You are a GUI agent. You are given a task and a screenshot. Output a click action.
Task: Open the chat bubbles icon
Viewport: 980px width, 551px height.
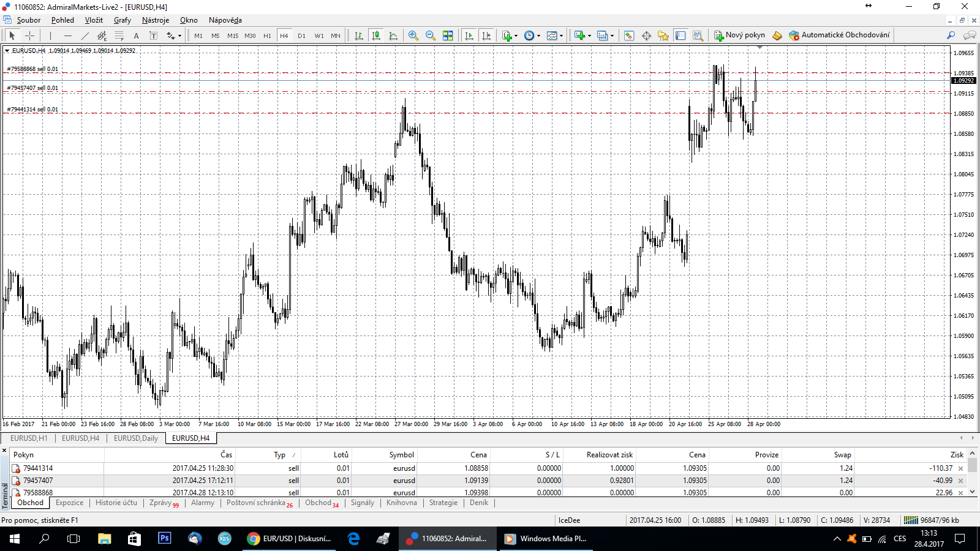tap(970, 36)
